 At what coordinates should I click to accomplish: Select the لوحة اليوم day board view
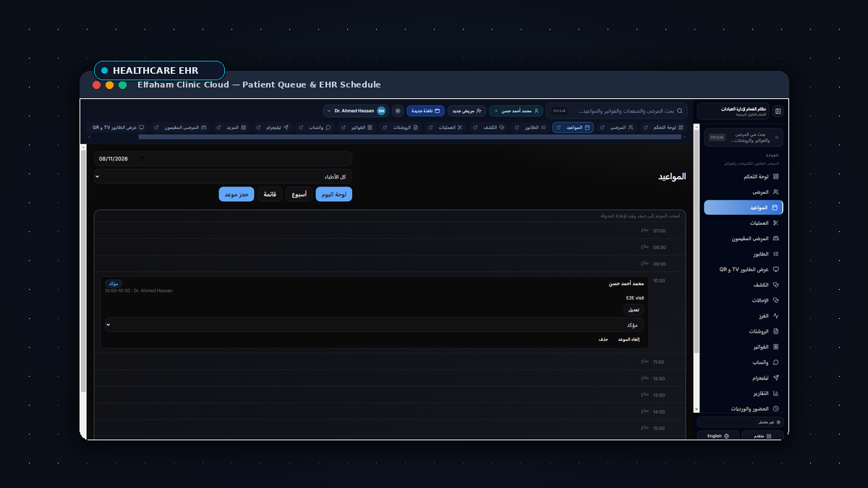click(x=334, y=194)
